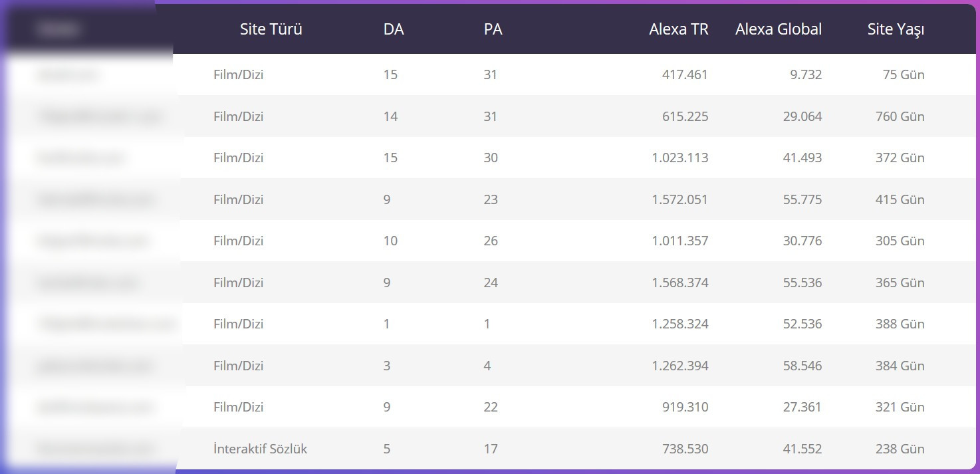Click the Alexa TR value 417.461
Screen dimensions: 980x474
coord(685,74)
